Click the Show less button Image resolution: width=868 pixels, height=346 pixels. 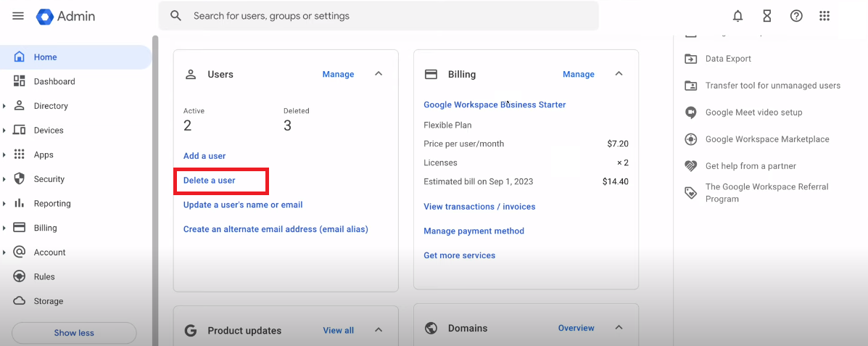[74, 333]
